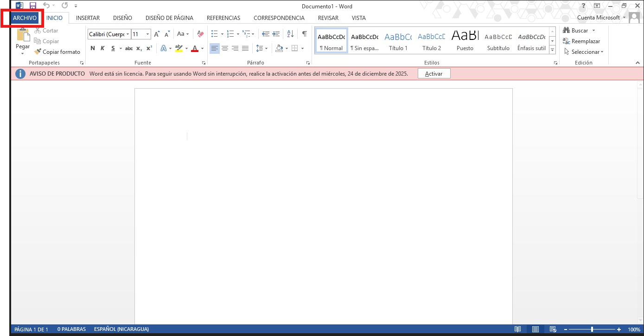Click the Activar button in the notice bar
This screenshot has height=336, width=644.
point(434,74)
